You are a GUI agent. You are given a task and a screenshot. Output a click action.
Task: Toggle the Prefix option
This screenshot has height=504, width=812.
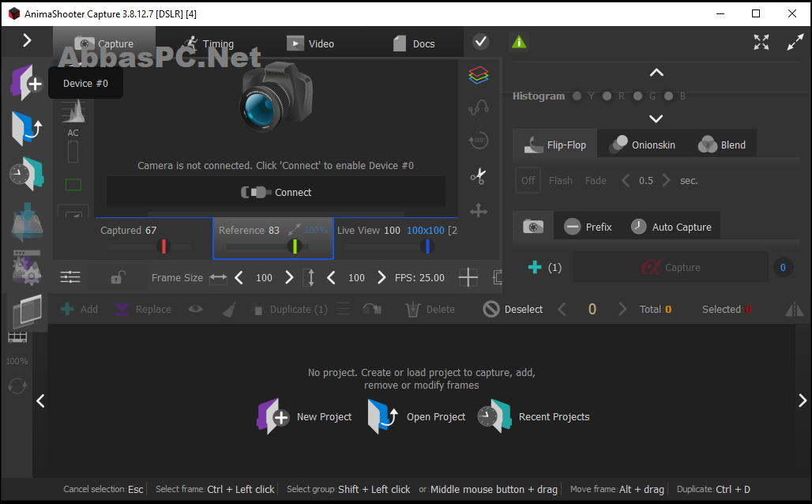tap(588, 227)
